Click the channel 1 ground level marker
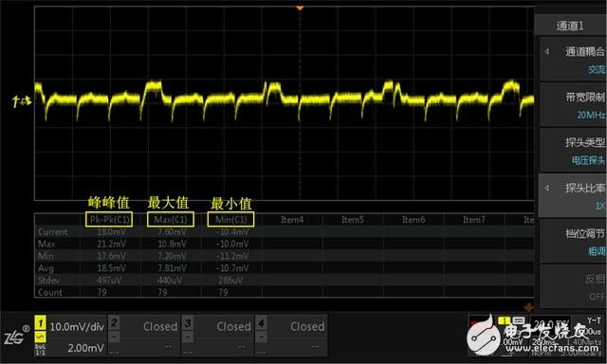Screen dimensions: 607x364 coord(21,101)
